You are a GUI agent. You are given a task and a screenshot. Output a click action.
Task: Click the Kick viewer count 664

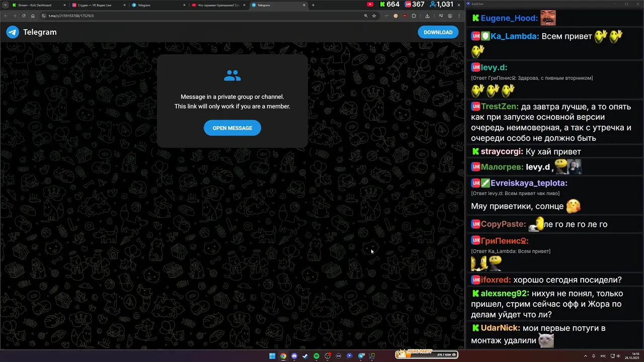coord(393,5)
